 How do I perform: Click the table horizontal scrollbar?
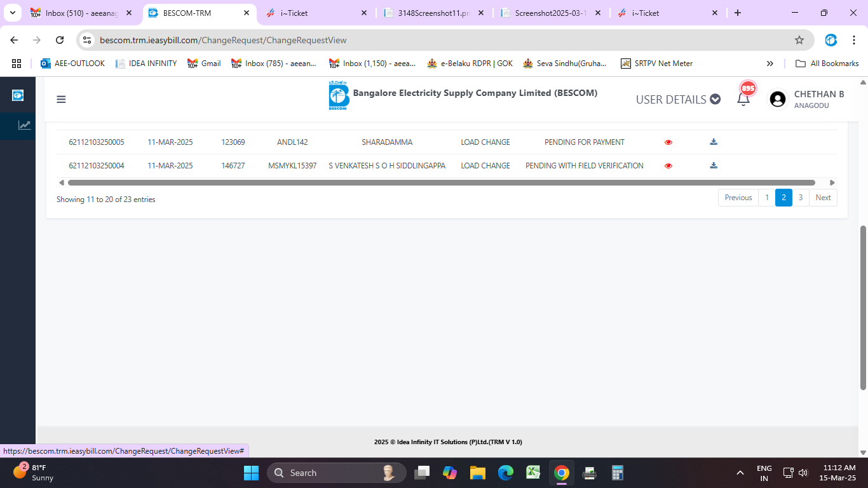(x=441, y=182)
